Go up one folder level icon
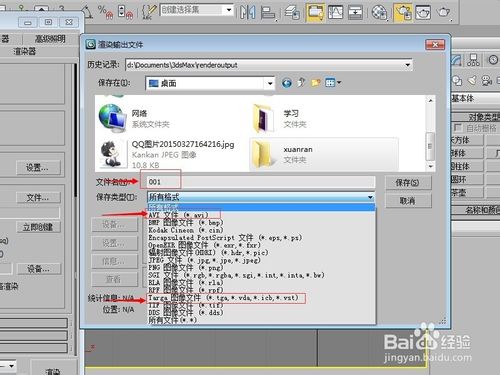This screenshot has width=500, height=375. 301,82
